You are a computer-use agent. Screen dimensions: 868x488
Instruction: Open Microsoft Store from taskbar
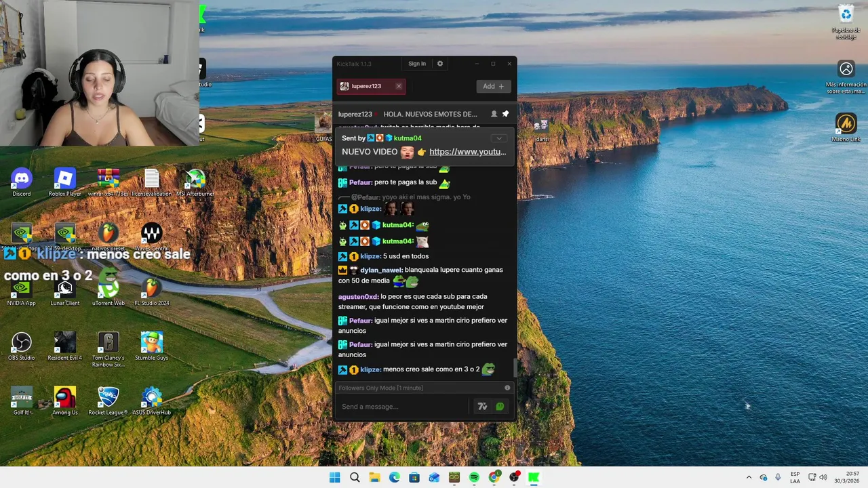[x=414, y=478]
